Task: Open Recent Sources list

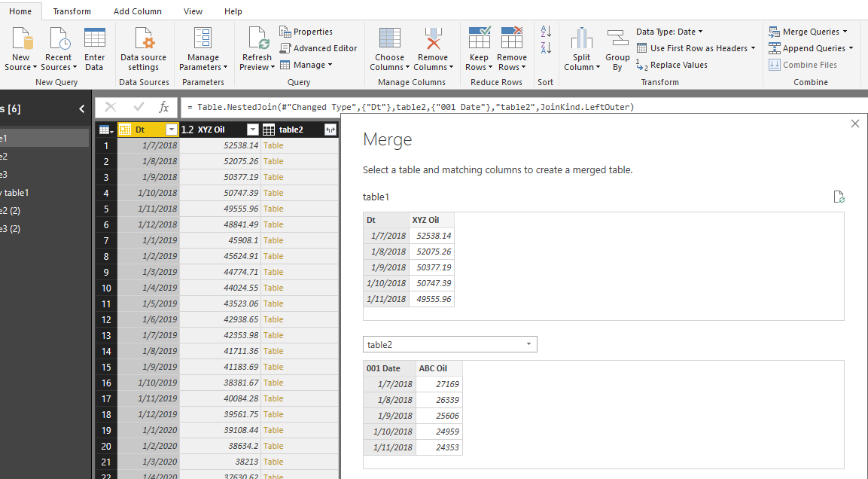Action: click(58, 49)
